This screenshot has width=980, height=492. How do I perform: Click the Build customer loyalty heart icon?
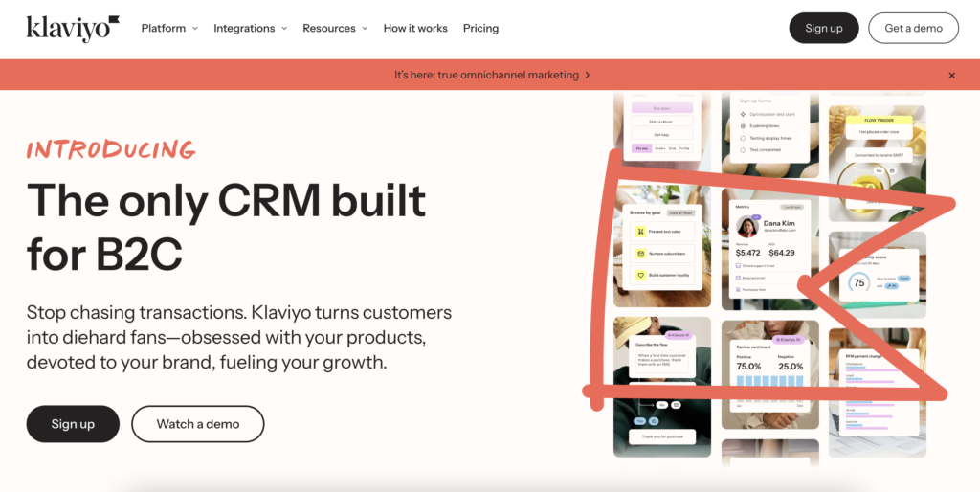pos(640,275)
